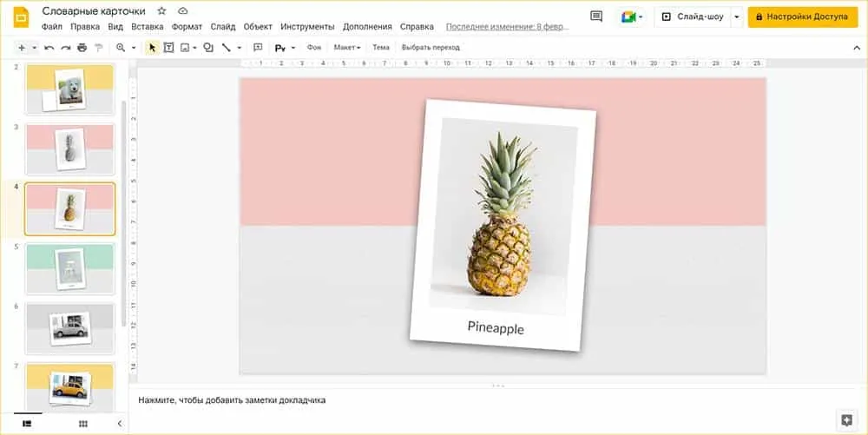
Task: Add a new slide with plus icon
Action: (22, 48)
